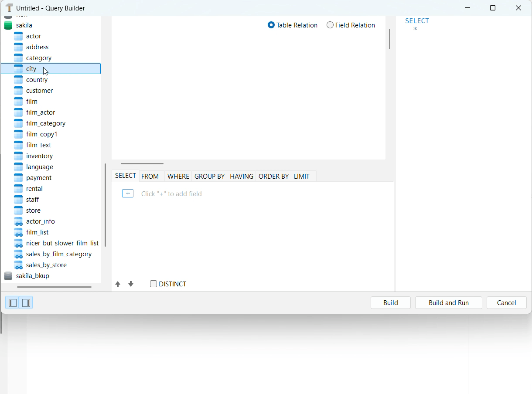This screenshot has height=394, width=532.
Task: Click the sakila database icon
Action: coord(8,25)
